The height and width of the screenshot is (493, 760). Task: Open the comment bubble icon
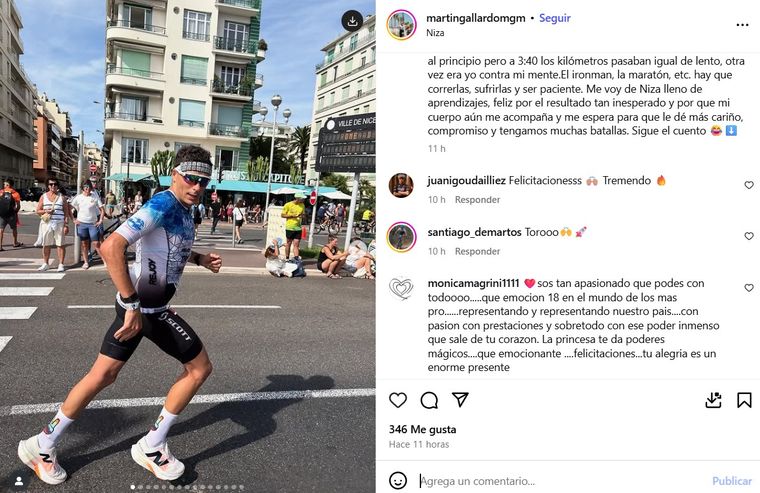click(x=429, y=400)
